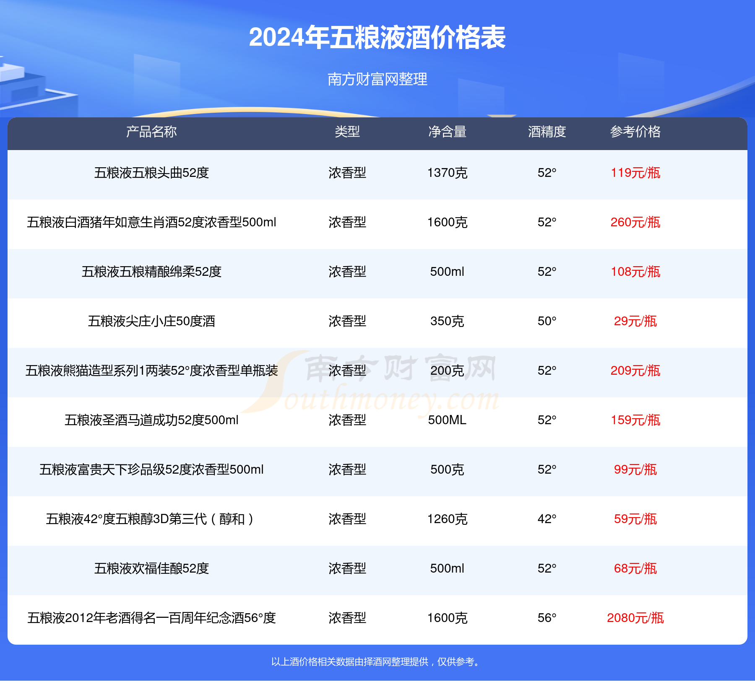Click net content 1370克
755x700 pixels.
pyautogui.click(x=447, y=173)
